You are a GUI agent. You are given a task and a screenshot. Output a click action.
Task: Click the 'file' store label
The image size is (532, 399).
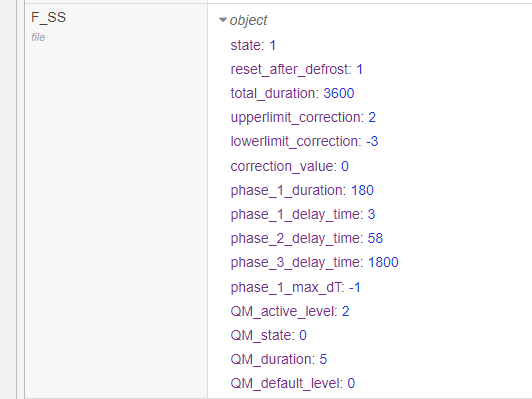(x=38, y=37)
